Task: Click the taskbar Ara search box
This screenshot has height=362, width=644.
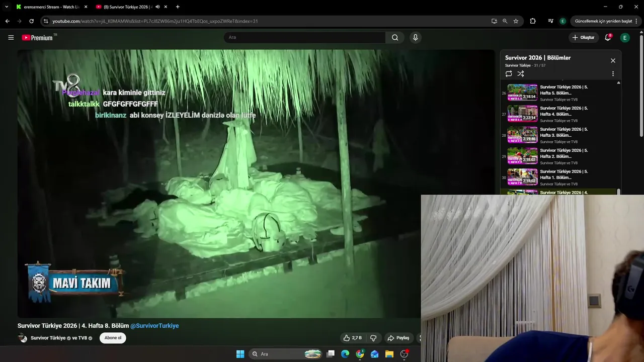Action: [286, 354]
